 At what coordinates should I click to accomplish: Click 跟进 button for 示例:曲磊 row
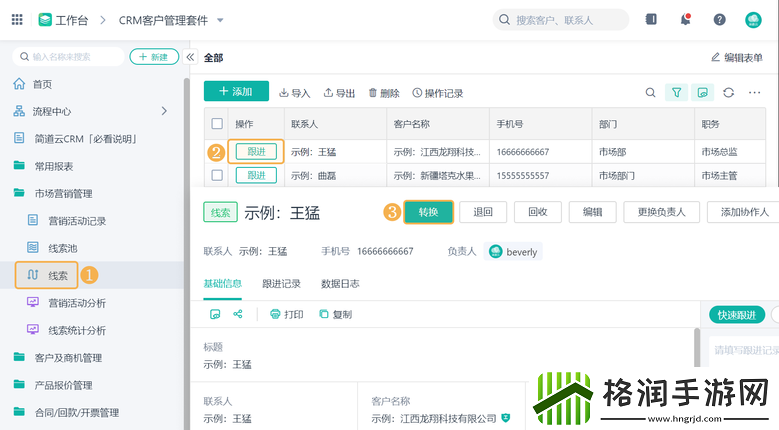pos(256,175)
